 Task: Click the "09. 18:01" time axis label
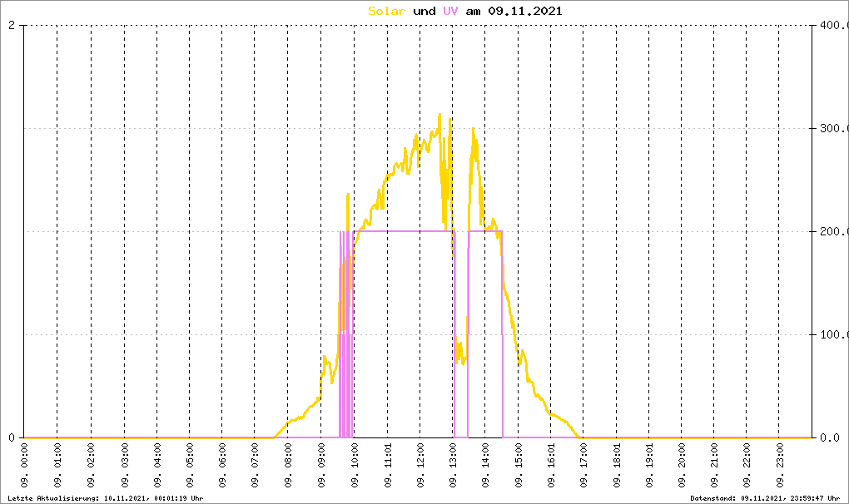tap(616, 466)
